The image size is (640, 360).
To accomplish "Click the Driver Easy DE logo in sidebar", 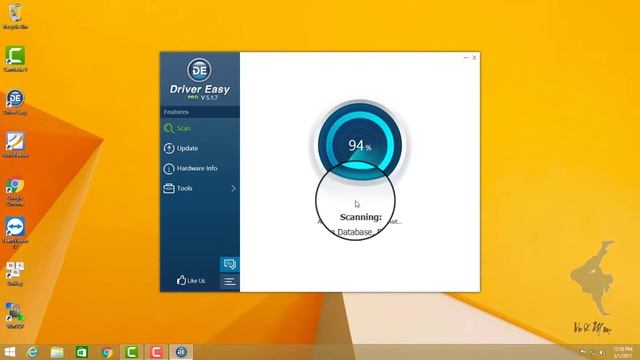I will point(199,70).
